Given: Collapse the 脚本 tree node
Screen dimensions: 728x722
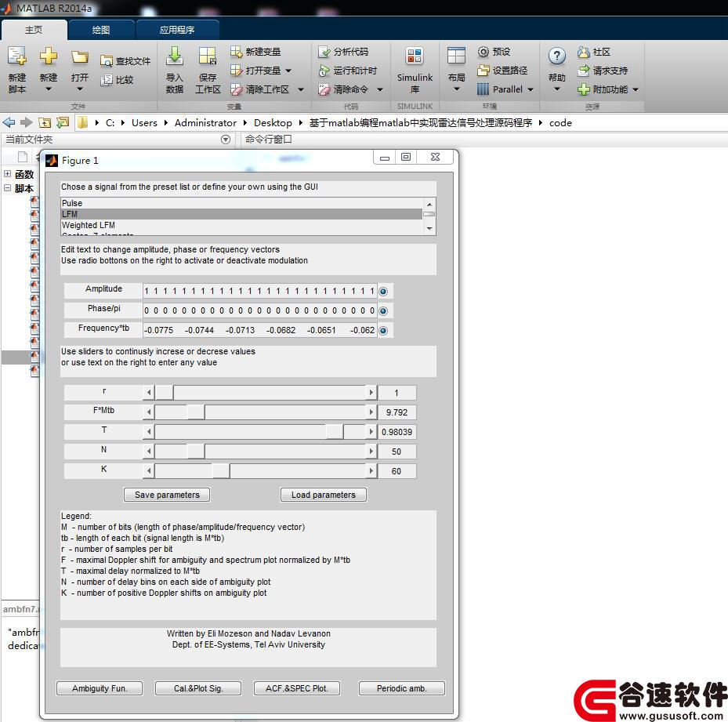Looking at the screenshot, I should point(7,187).
